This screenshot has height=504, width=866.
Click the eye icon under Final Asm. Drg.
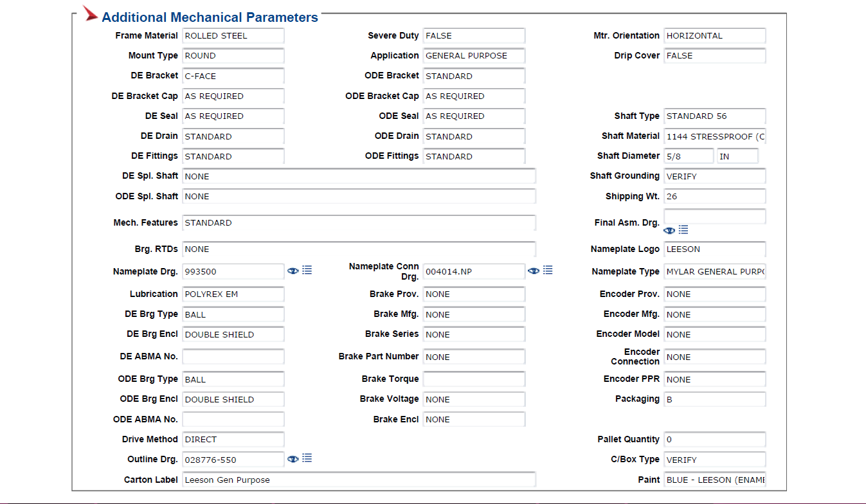point(669,230)
